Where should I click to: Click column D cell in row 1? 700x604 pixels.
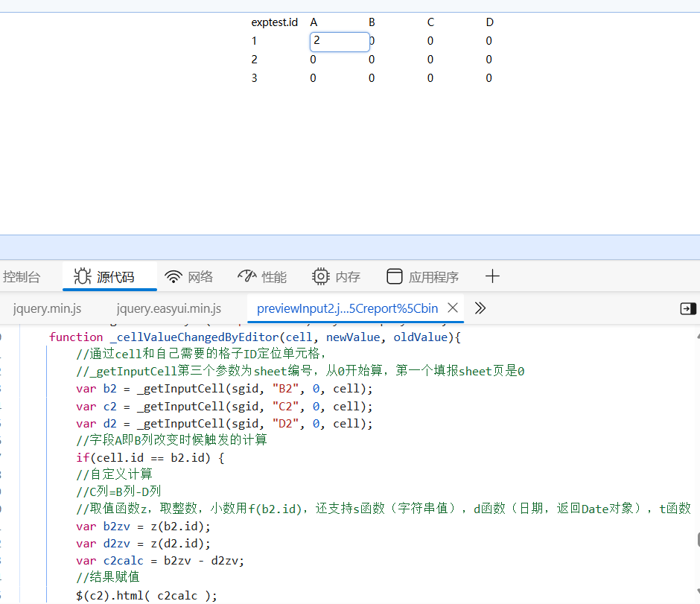pyautogui.click(x=489, y=41)
